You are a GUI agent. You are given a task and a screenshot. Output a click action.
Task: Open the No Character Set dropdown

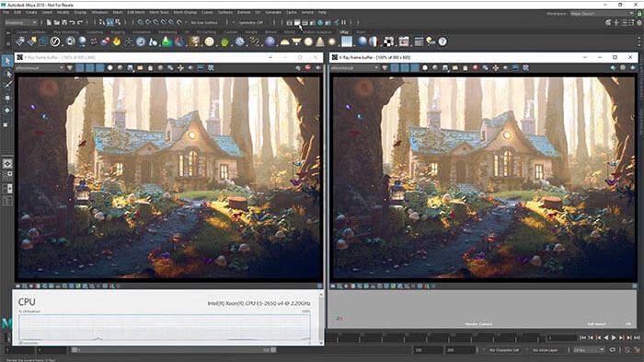[504, 350]
